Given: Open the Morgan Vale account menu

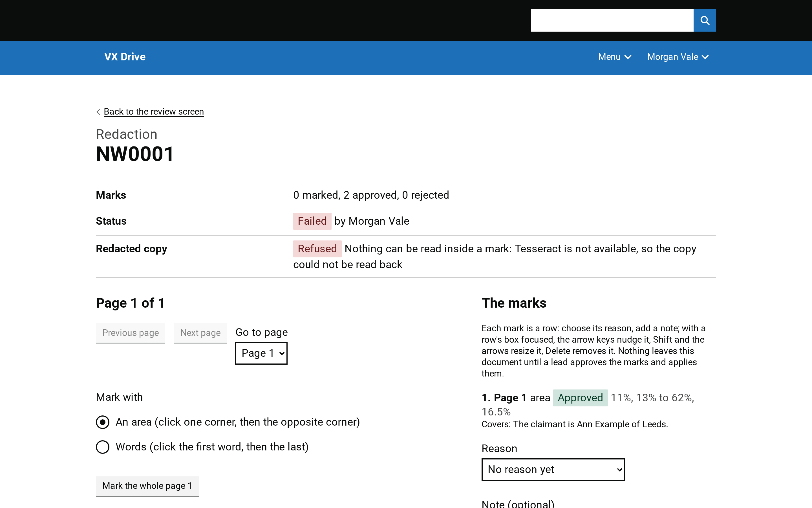Looking at the screenshot, I should coord(678,57).
